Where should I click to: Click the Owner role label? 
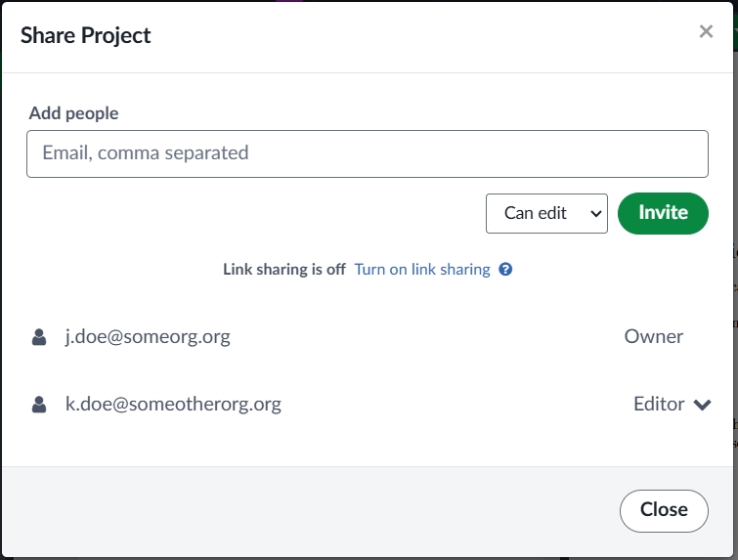coord(654,337)
